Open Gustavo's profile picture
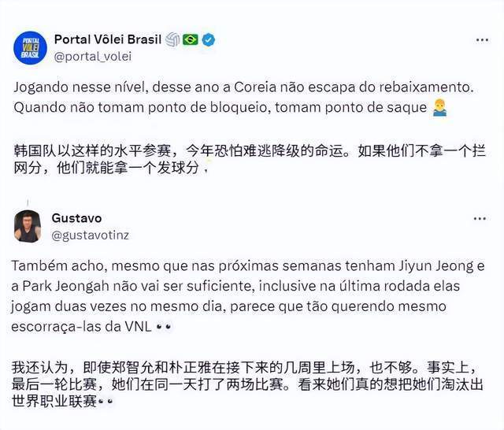This screenshot has width=504, height=430. coord(28,226)
